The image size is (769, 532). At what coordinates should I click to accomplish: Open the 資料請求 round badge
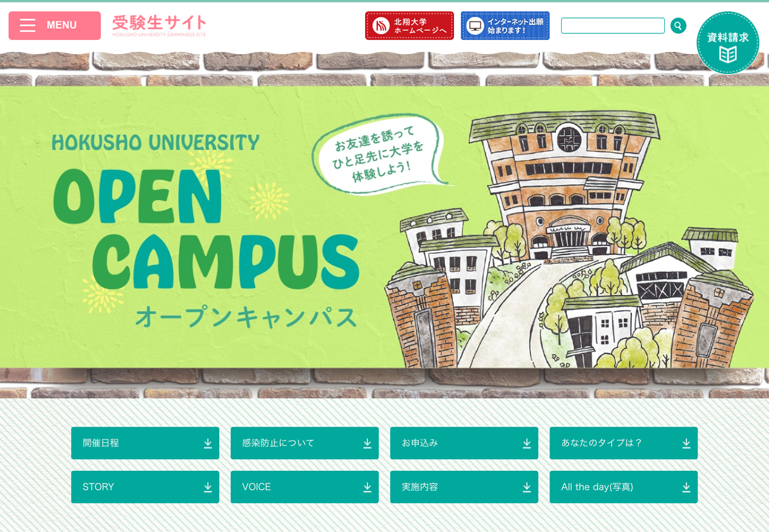(x=728, y=43)
